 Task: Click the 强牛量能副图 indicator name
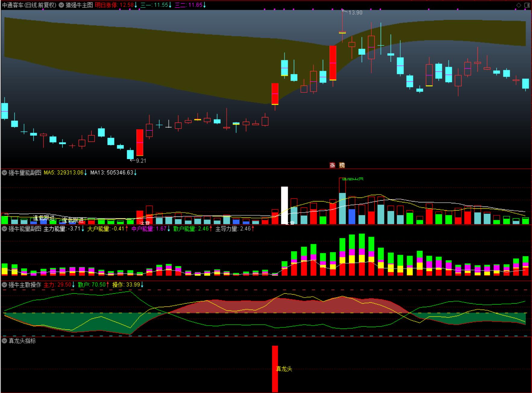[x=25, y=173]
